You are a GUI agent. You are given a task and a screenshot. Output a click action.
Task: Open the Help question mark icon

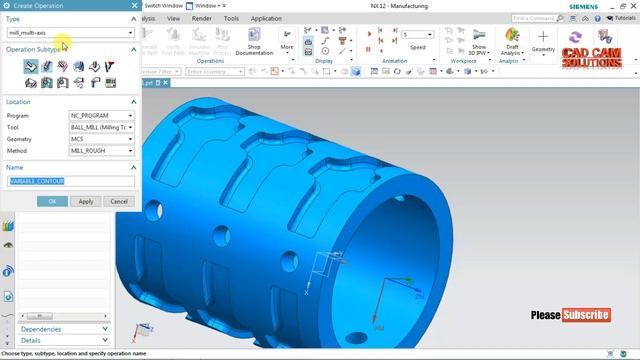598,18
